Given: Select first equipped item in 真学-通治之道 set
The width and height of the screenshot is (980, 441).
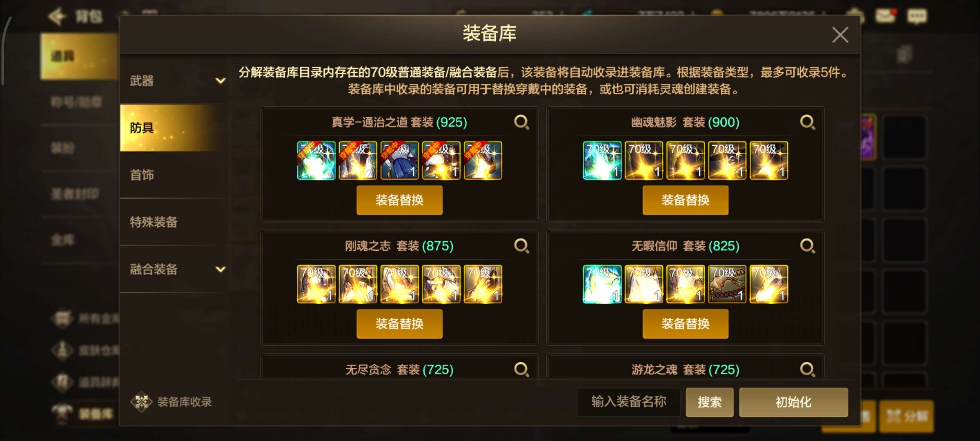Looking at the screenshot, I should click(x=316, y=160).
